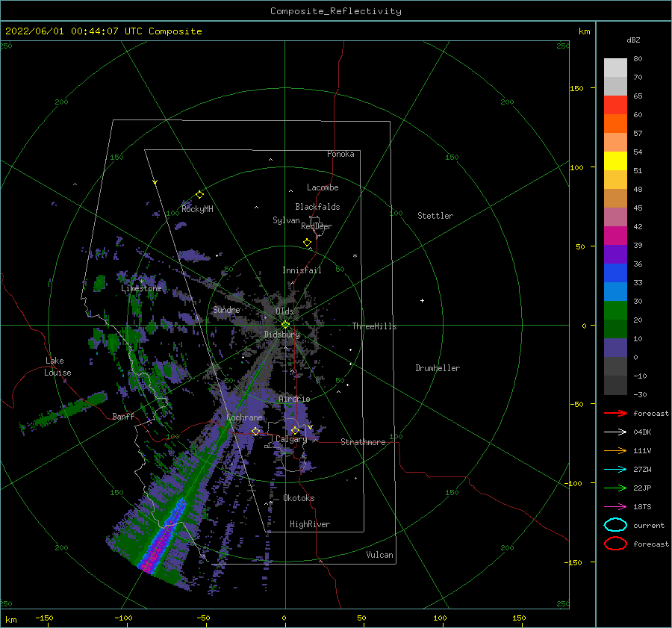Click the Stettler city label
The image size is (672, 628).
click(435, 216)
